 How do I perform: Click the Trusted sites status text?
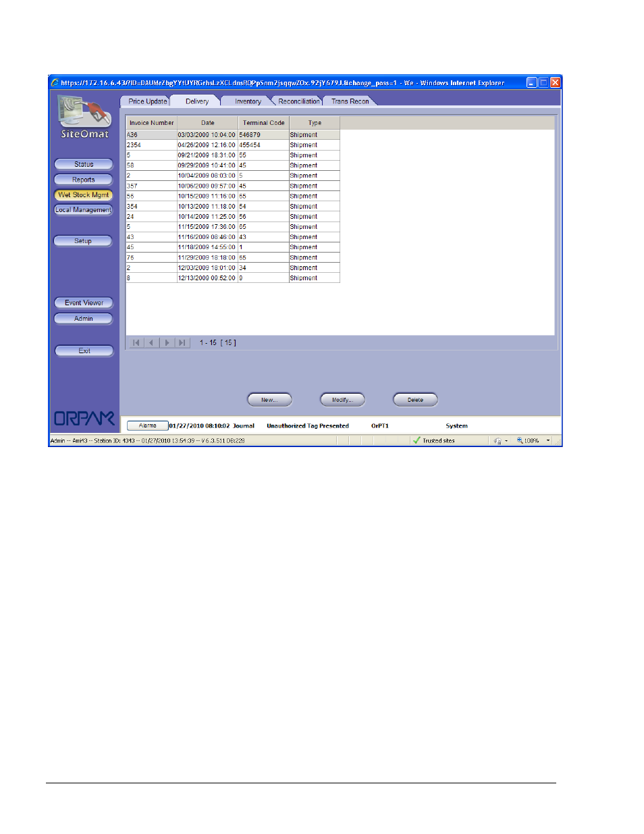tap(439, 441)
